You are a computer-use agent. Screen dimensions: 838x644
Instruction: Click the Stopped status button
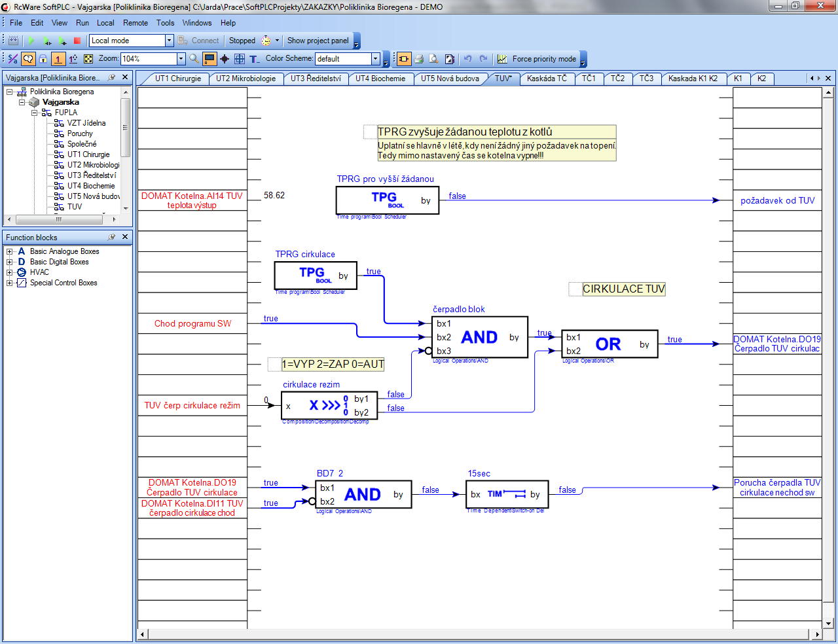coord(242,41)
